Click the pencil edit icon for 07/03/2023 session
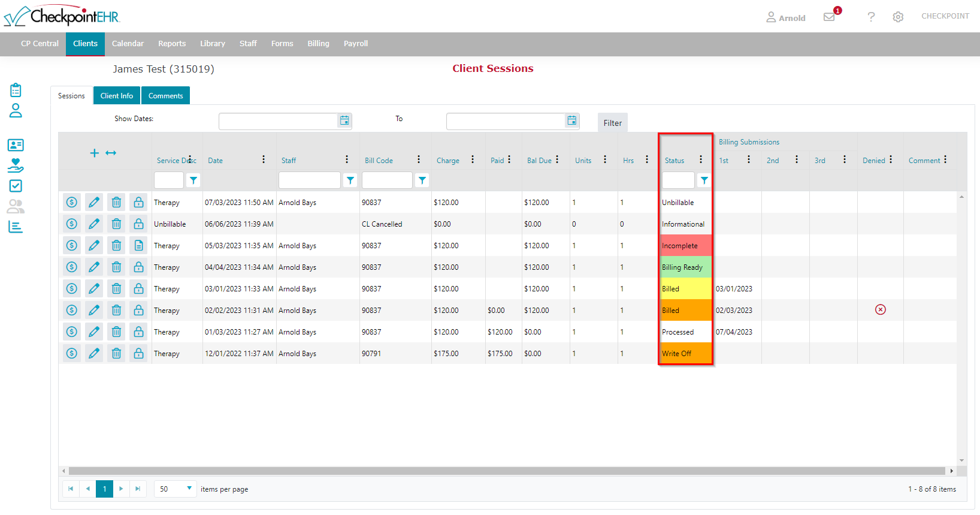Viewport: 980px width, 515px height. pyautogui.click(x=94, y=203)
